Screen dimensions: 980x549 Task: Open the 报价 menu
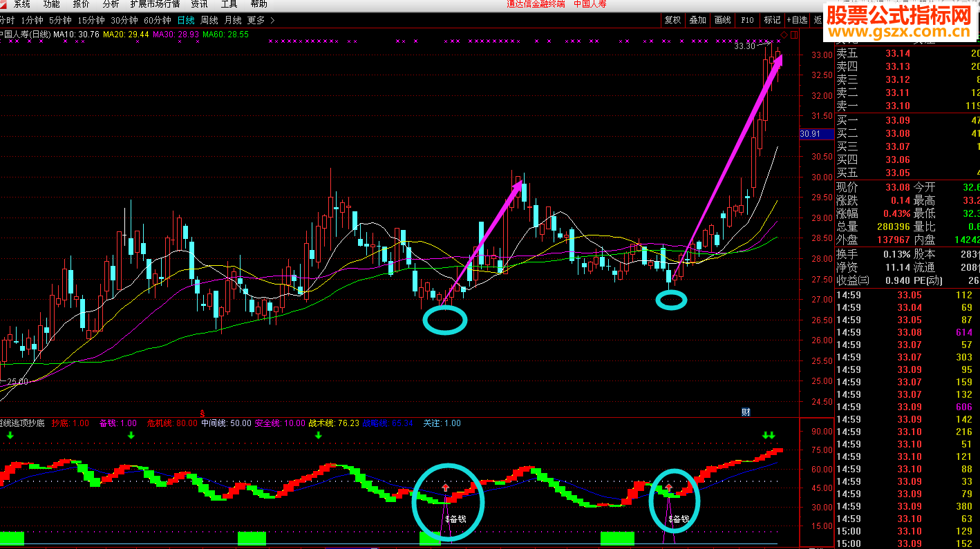tap(82, 4)
